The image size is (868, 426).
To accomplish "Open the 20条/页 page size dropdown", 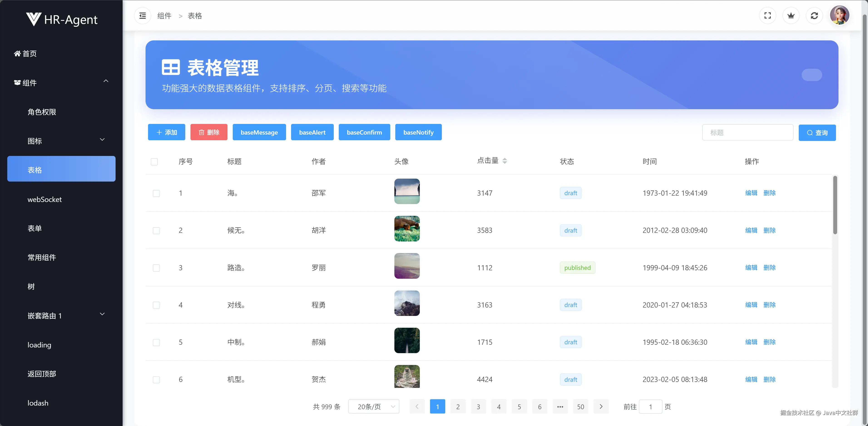I will click(373, 406).
